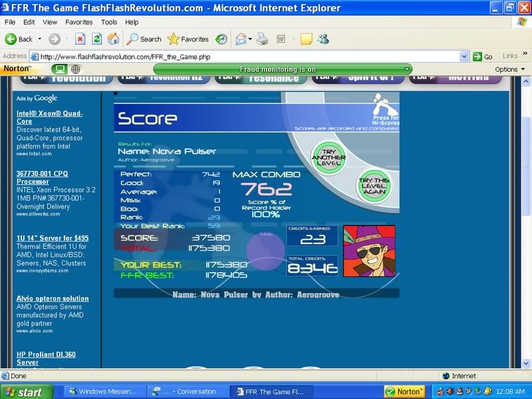The image size is (532, 399).
Task: Click the Refresh page icon
Action: coord(97,39)
